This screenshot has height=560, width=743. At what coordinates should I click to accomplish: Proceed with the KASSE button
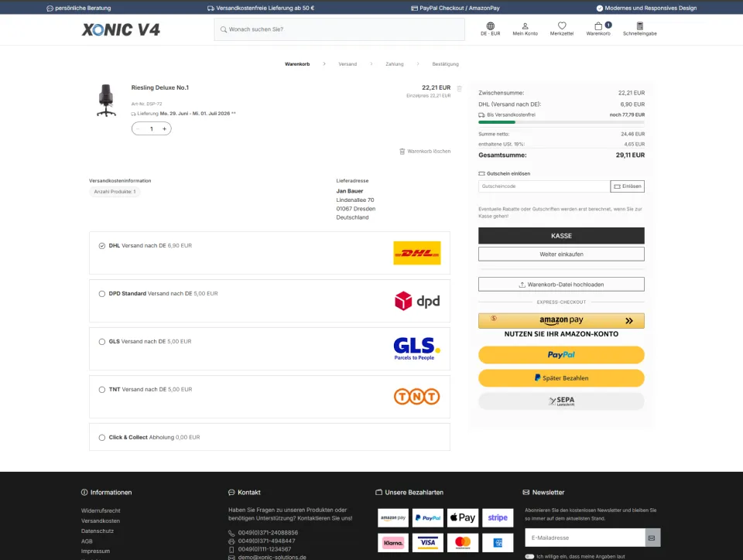pyautogui.click(x=562, y=236)
